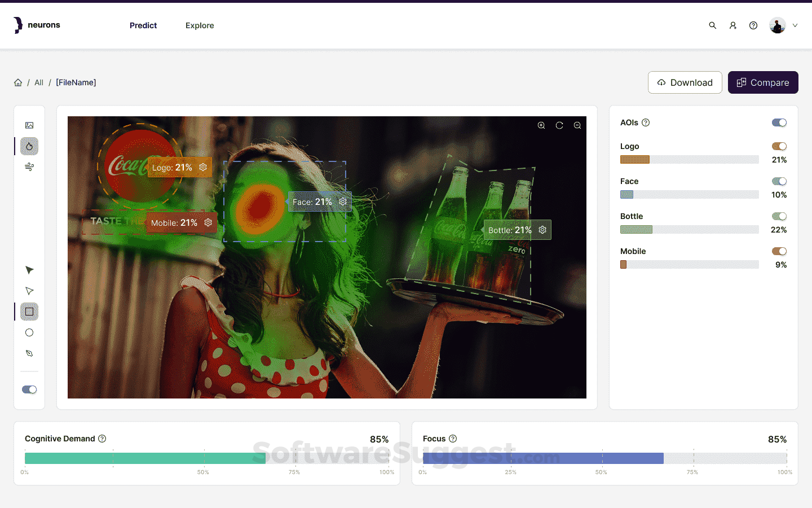Open settings gear on Mobile AOI label
Image resolution: width=812 pixels, height=508 pixels.
208,222
